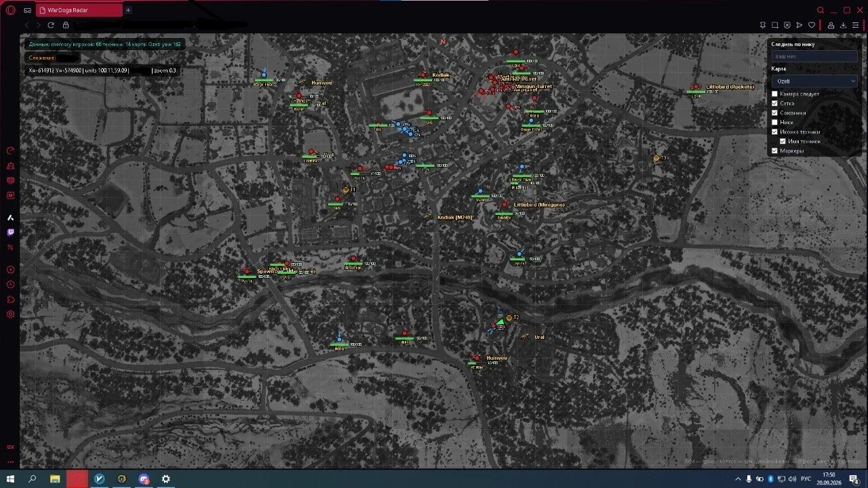Open browser downloads icon
This screenshot has height=488, width=868.
pyautogui.click(x=843, y=25)
